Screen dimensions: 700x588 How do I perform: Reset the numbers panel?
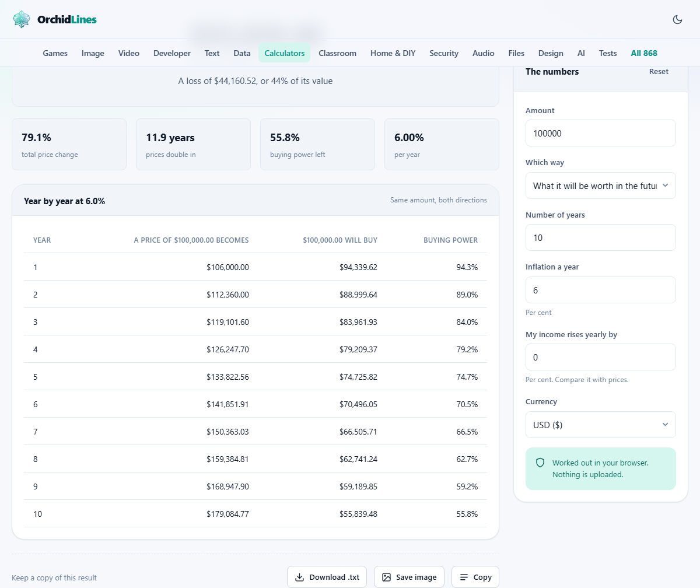tap(659, 71)
